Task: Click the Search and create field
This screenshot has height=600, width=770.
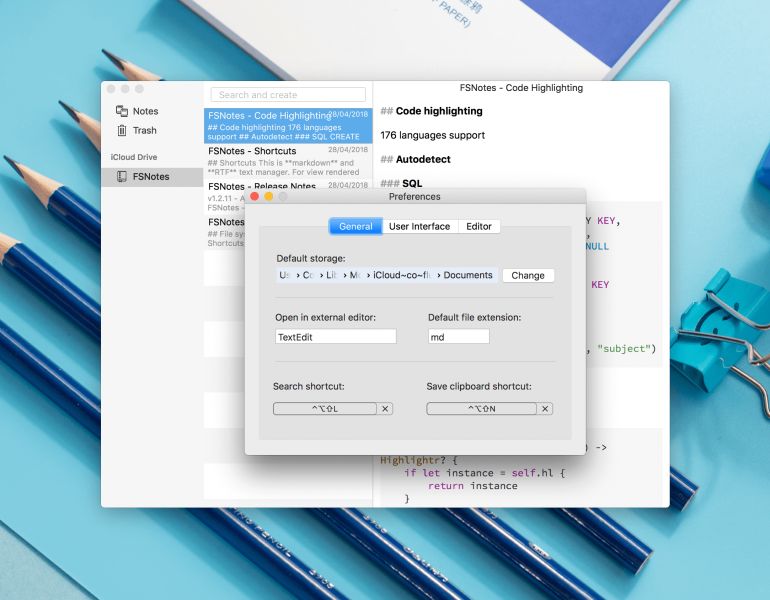Action: (x=288, y=95)
